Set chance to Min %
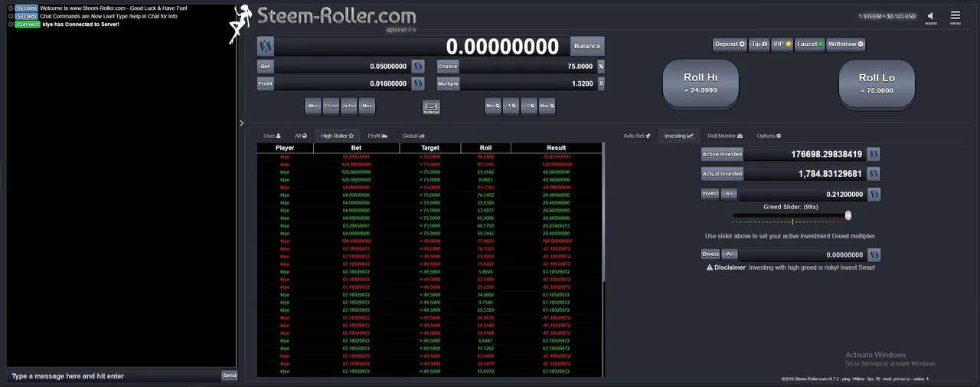Image resolution: width=980 pixels, height=387 pixels. click(x=493, y=106)
